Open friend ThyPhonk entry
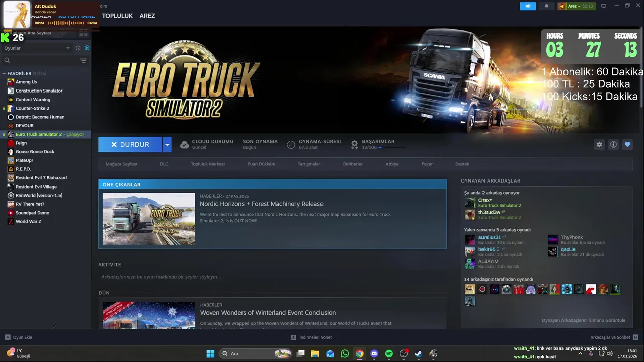The height and width of the screenshot is (362, 644). tap(572, 237)
